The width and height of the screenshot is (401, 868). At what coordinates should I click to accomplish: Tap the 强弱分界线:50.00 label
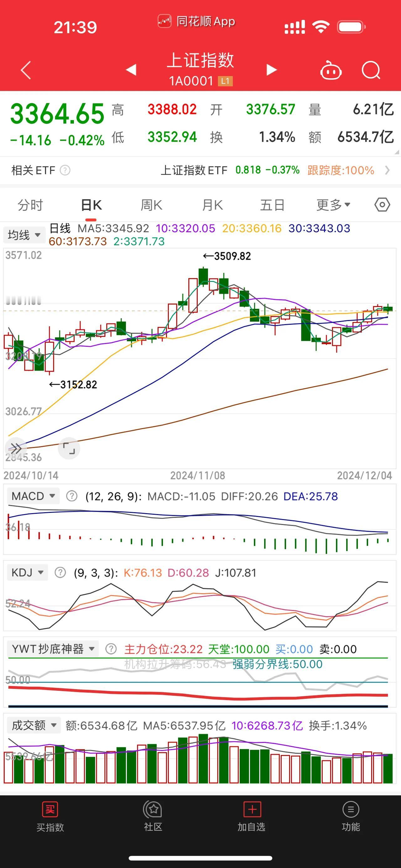(x=277, y=664)
